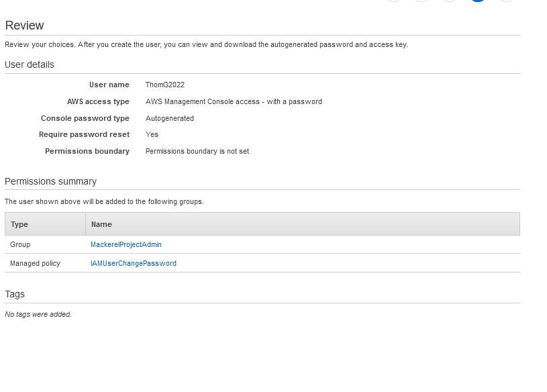Click the Name column header
Image resolution: width=547 pixels, height=392 pixels.
[x=101, y=224]
